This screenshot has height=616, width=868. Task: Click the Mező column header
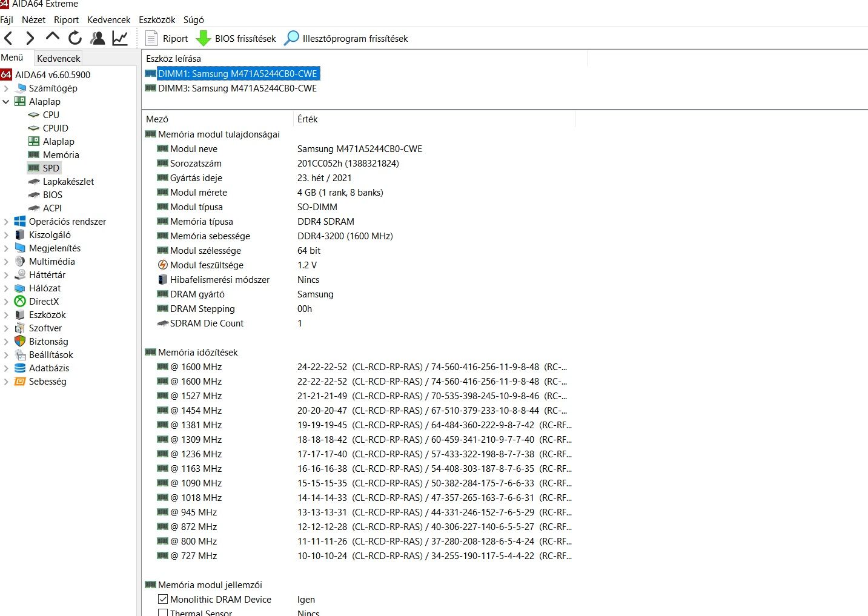tap(218, 119)
